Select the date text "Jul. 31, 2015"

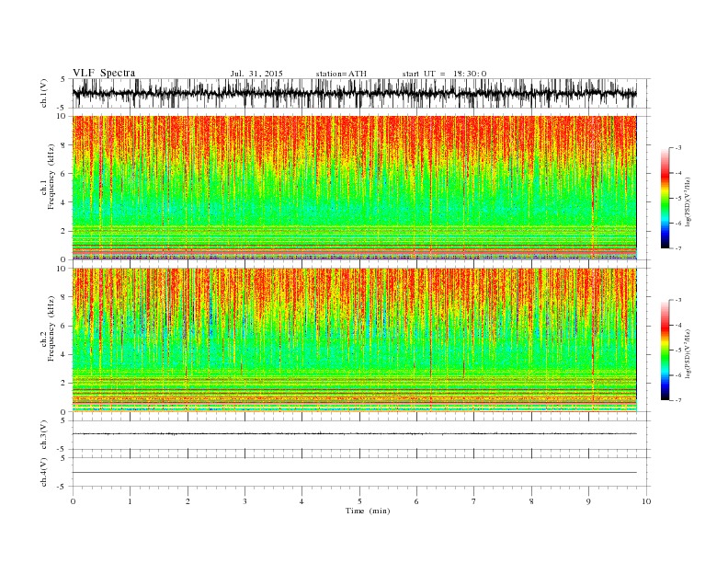pos(256,74)
